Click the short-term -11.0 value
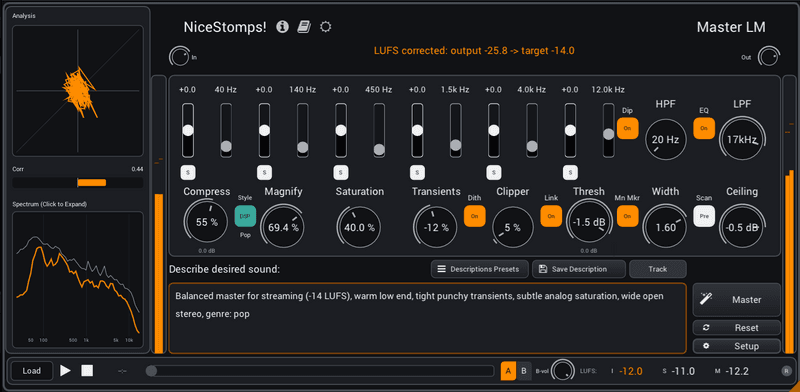This screenshot has height=392, width=800. pyautogui.click(x=683, y=371)
